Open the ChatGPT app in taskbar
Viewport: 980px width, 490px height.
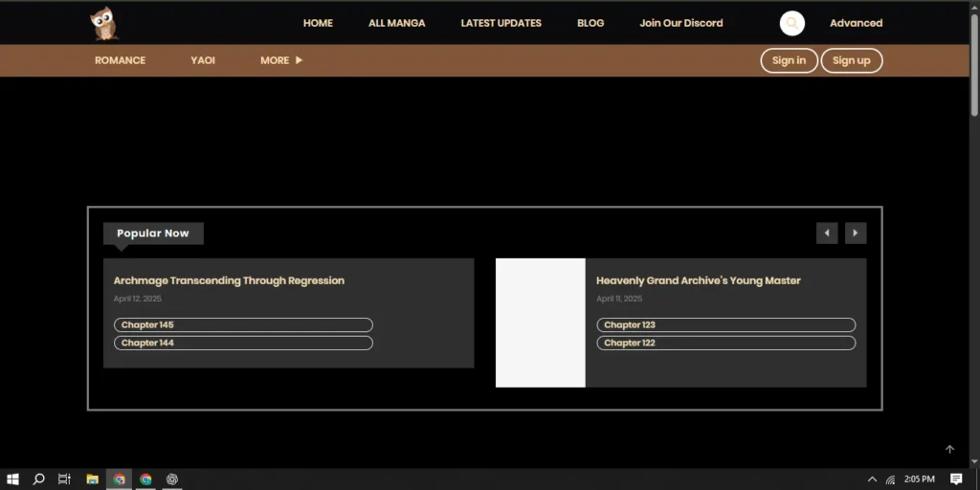click(x=172, y=479)
